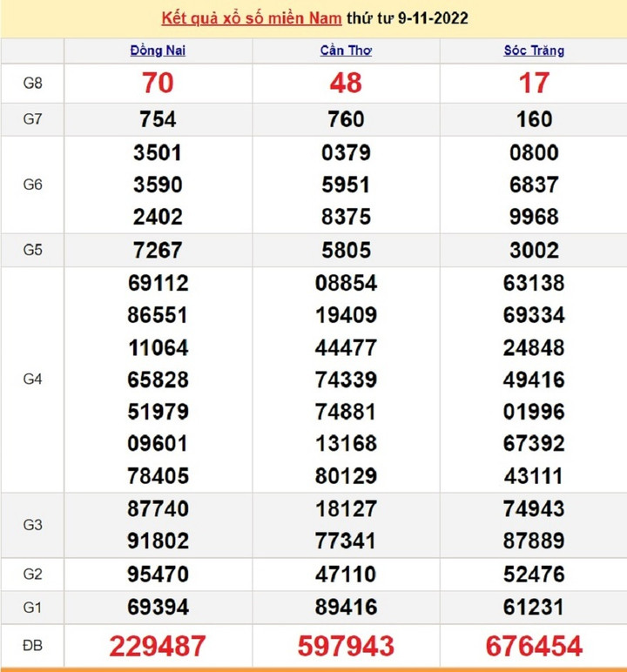
Task: Click G2 number 47110 in Cần Thơ column
Action: 346,575
